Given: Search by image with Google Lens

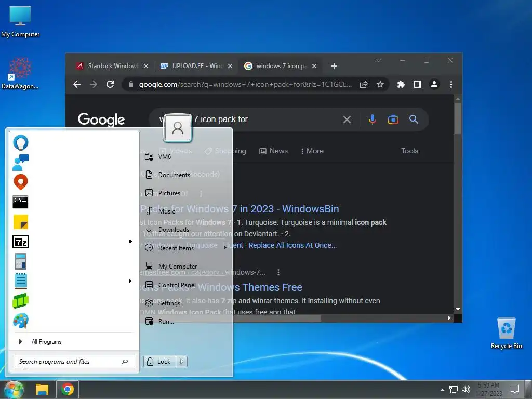Looking at the screenshot, I should click(x=393, y=119).
